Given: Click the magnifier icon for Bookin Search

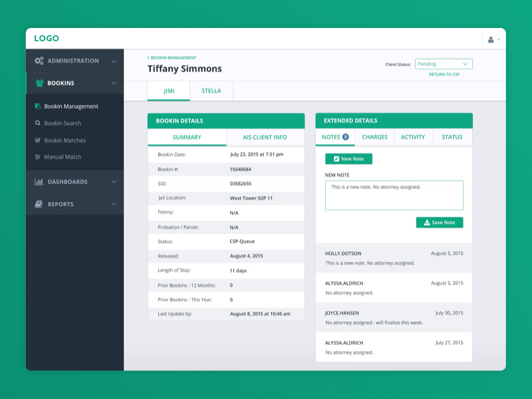Looking at the screenshot, I should (37, 123).
